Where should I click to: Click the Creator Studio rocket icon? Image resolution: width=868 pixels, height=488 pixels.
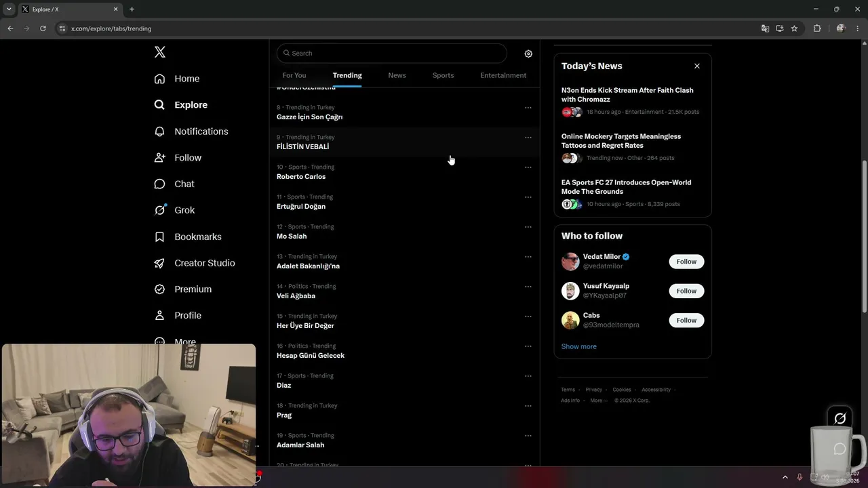[x=159, y=263]
